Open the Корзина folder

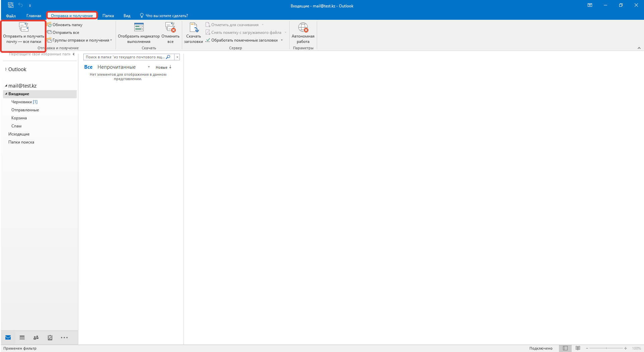click(x=19, y=118)
